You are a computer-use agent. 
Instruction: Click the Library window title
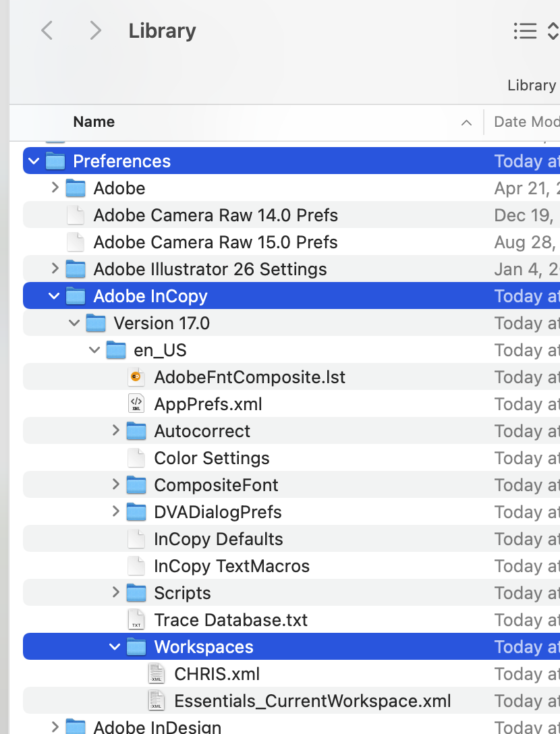(162, 31)
